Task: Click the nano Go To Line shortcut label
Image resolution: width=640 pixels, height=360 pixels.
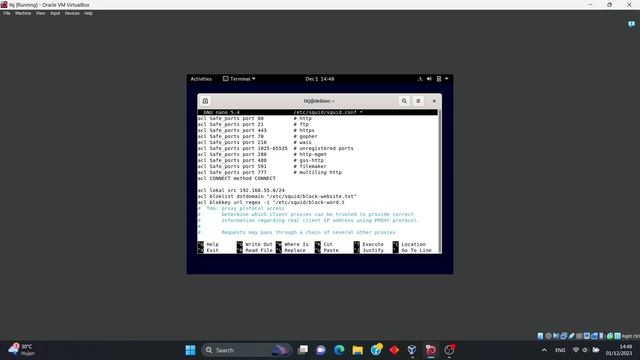Action: point(416,250)
